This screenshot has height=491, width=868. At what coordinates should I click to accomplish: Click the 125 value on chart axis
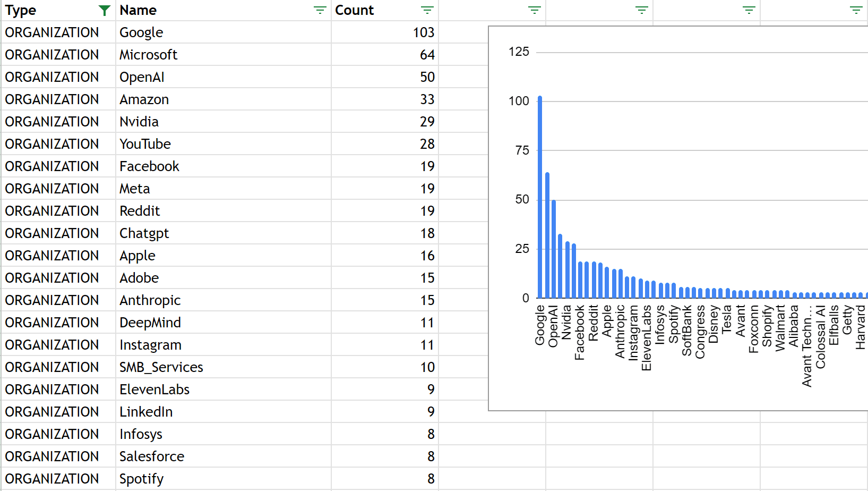pyautogui.click(x=519, y=52)
